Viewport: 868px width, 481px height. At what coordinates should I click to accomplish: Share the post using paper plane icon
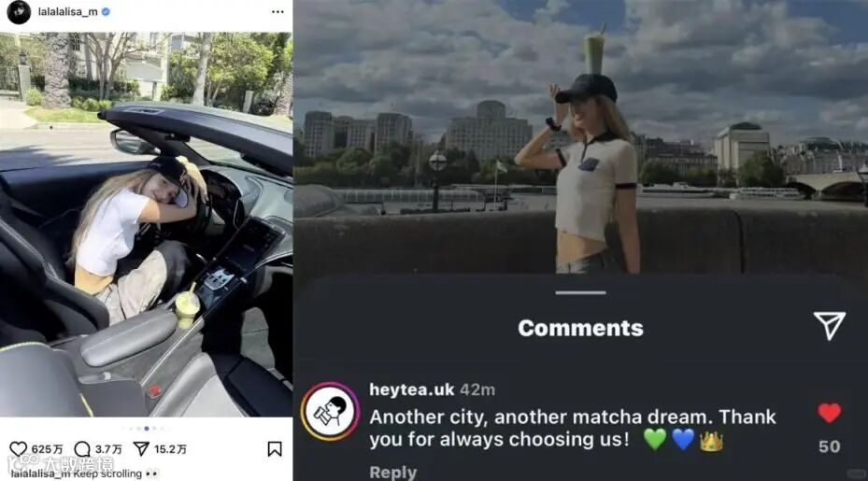[142, 449]
